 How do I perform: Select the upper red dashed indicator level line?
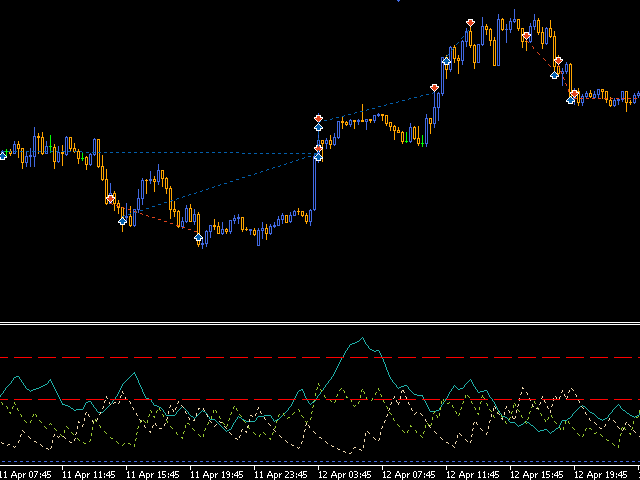pos(320,358)
